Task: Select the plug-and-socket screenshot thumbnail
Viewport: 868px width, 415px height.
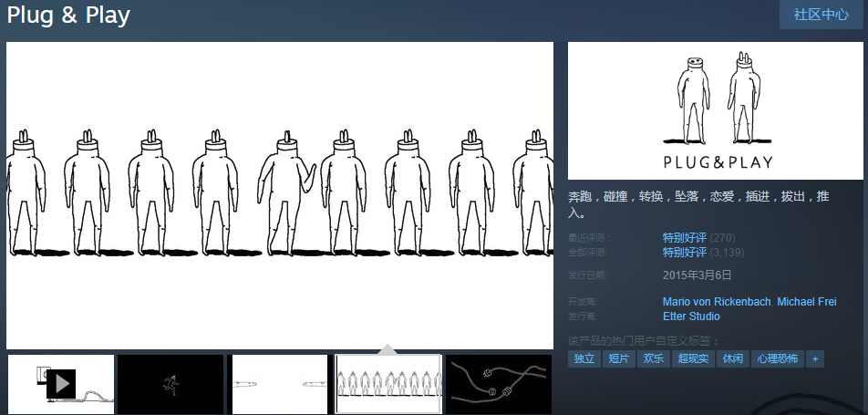Action: click(x=280, y=383)
